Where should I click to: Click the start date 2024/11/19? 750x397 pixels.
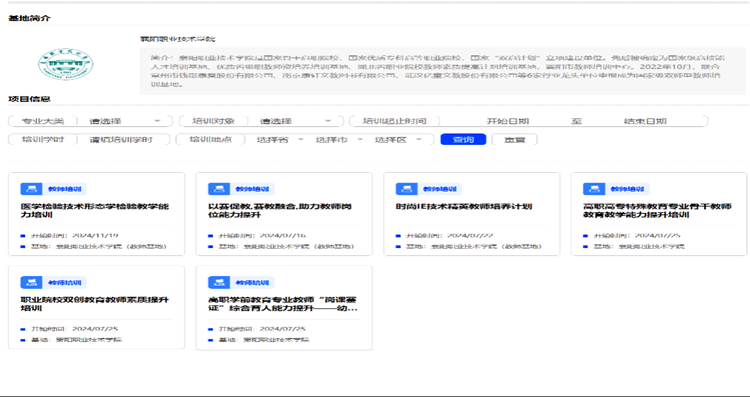coord(95,235)
